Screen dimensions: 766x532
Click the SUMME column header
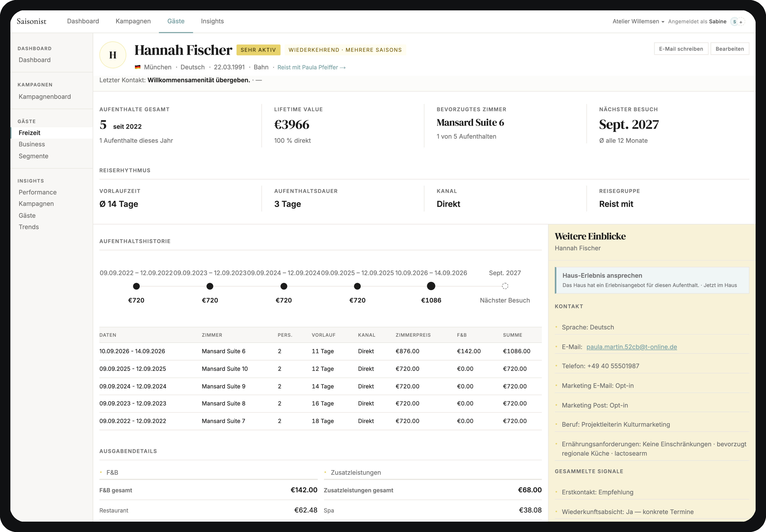point(513,335)
